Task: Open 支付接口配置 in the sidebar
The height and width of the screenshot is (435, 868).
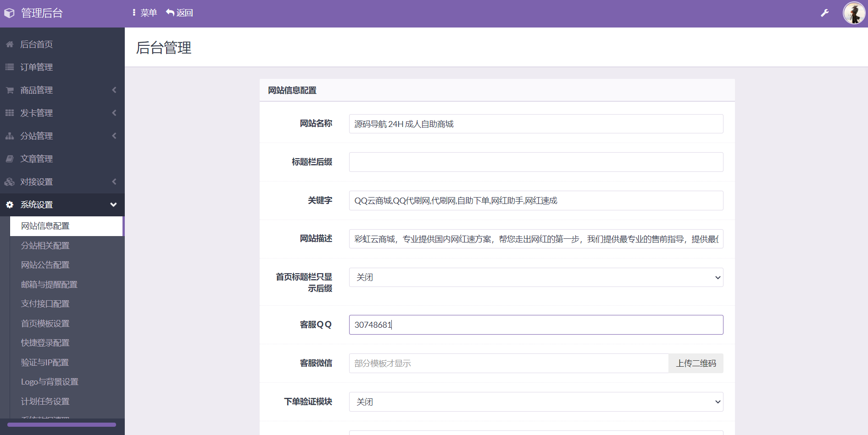Action: (45, 304)
